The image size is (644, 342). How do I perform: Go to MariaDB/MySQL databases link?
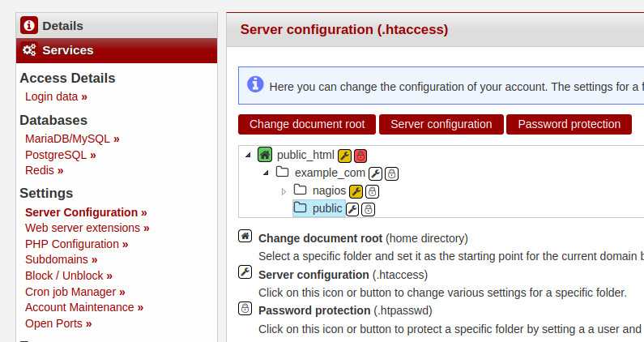tap(72, 139)
